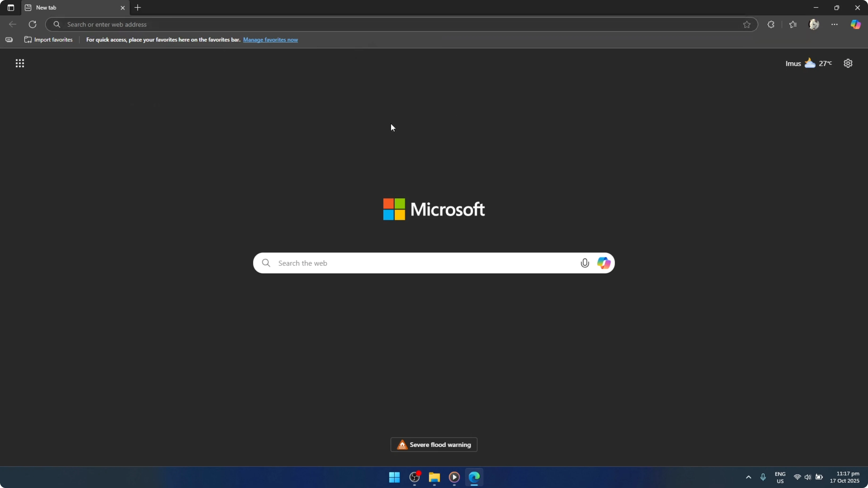
Task: Open Settings and more three-dot menu
Action: point(835,24)
